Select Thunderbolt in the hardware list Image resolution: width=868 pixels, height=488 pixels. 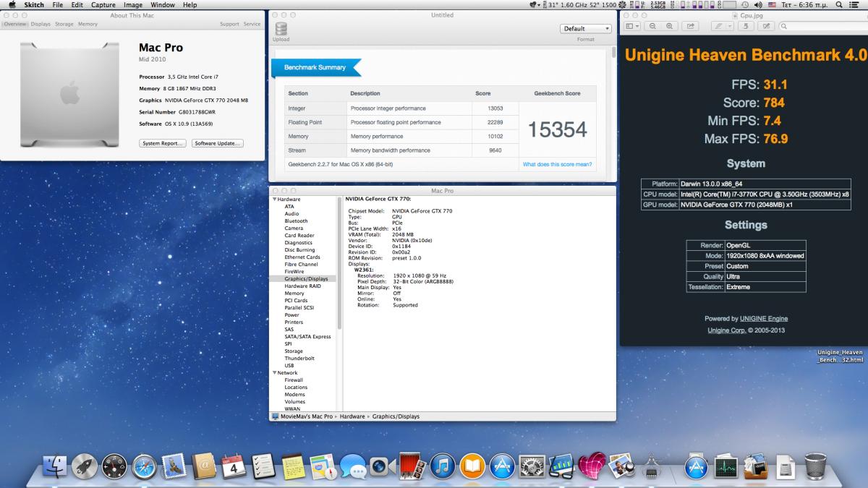pyautogui.click(x=299, y=359)
